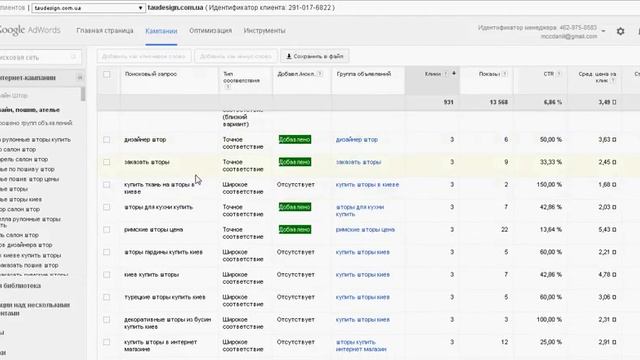Screen dimensions: 640x360
Task: Click the Сохранить в файл button
Action: point(315,56)
